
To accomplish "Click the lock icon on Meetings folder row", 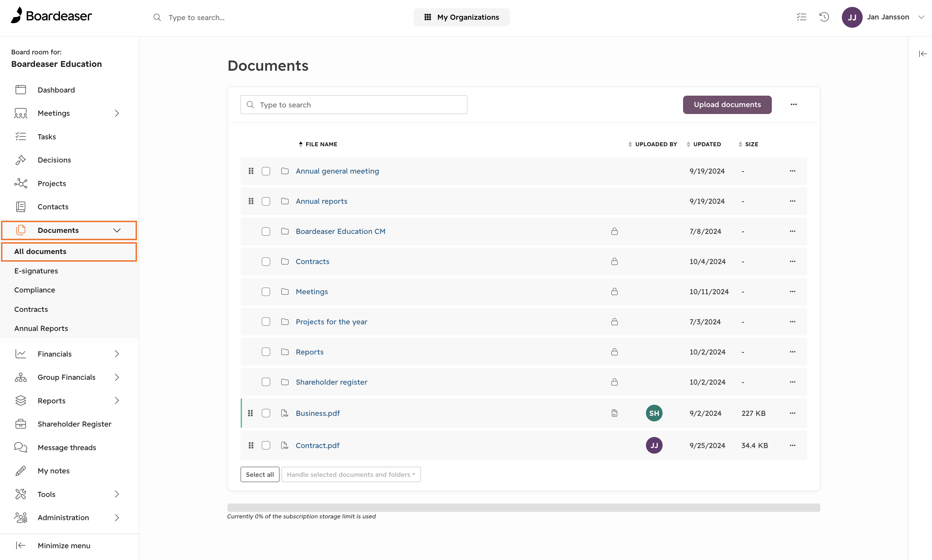I will point(614,291).
